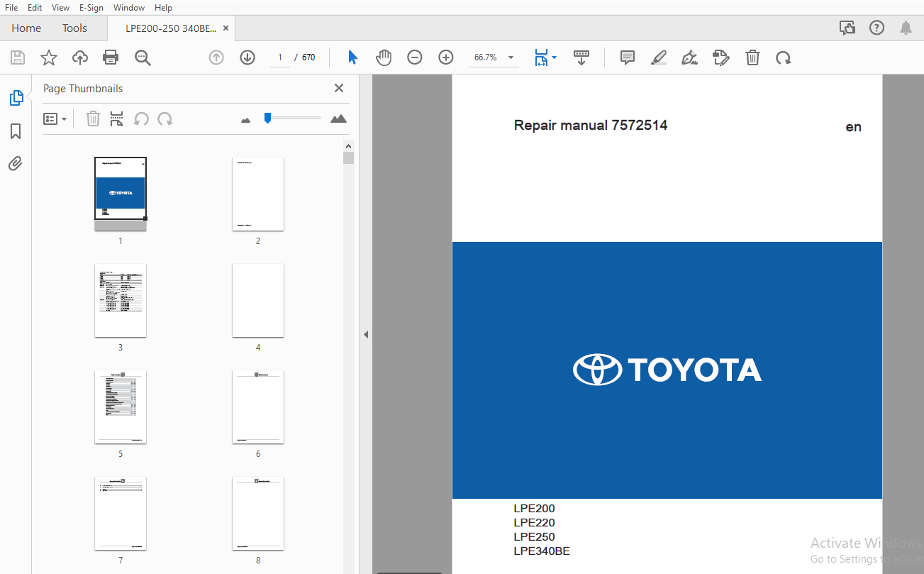Screen dimensions: 924x574
Task: Click the 'LPE250' model text
Action: (535, 537)
